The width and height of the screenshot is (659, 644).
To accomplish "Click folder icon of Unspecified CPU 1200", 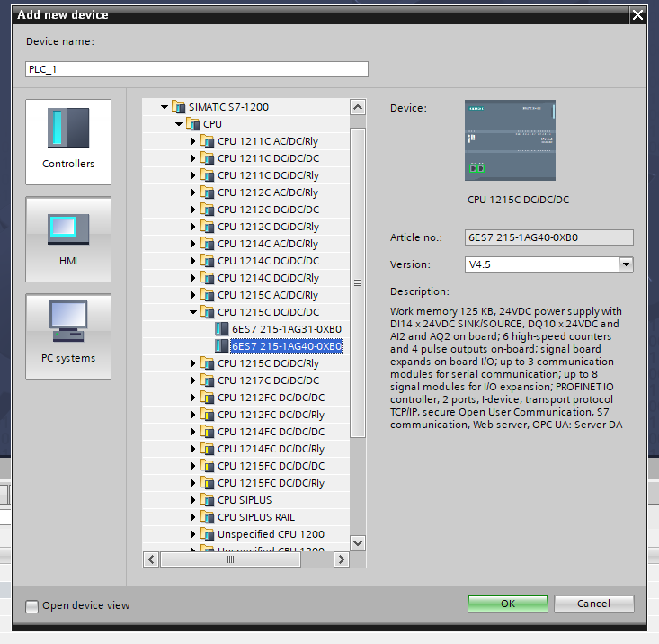I will tap(207, 534).
